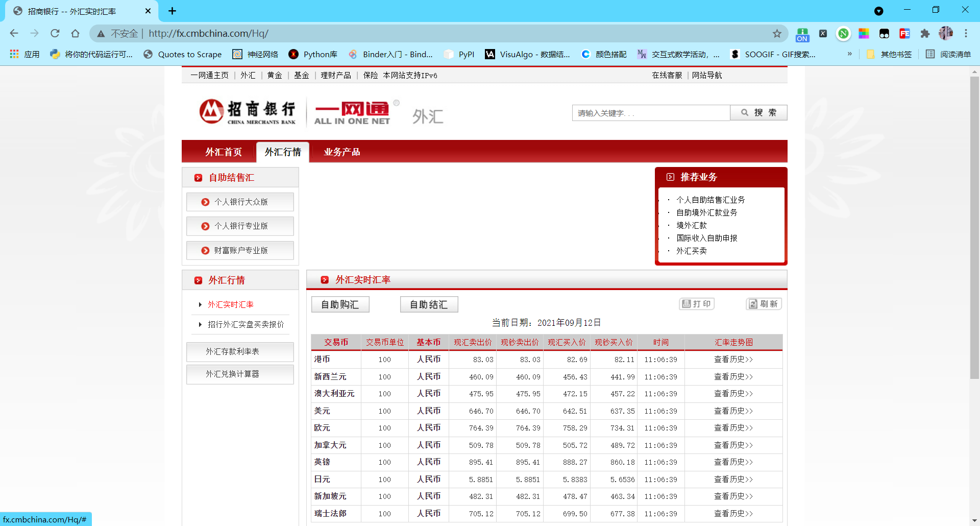
Task: Open the 网站导航 link
Action: coord(707,75)
